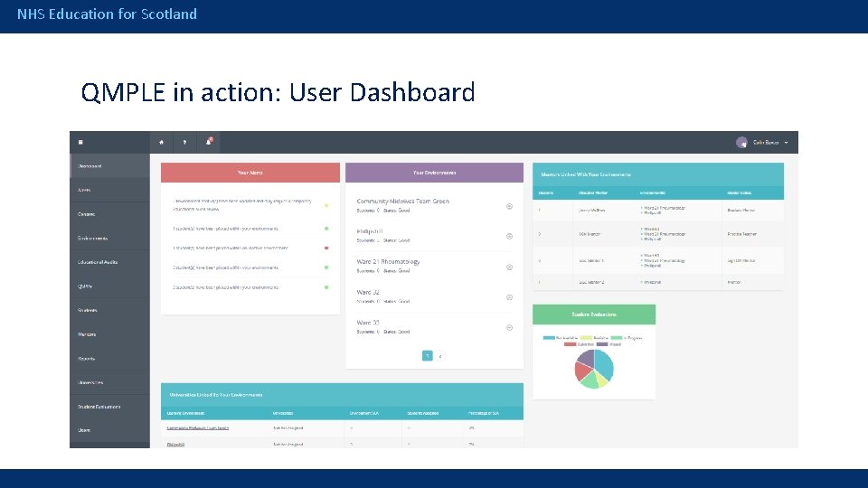Click the 'QMPLE in action: User Dashboard' title

278,92
